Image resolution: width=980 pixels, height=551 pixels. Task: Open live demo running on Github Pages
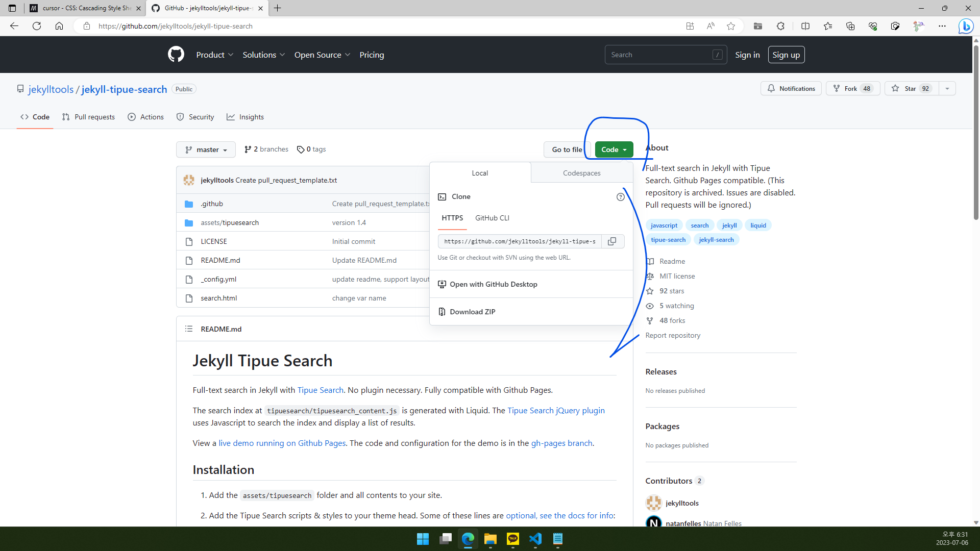pyautogui.click(x=282, y=443)
